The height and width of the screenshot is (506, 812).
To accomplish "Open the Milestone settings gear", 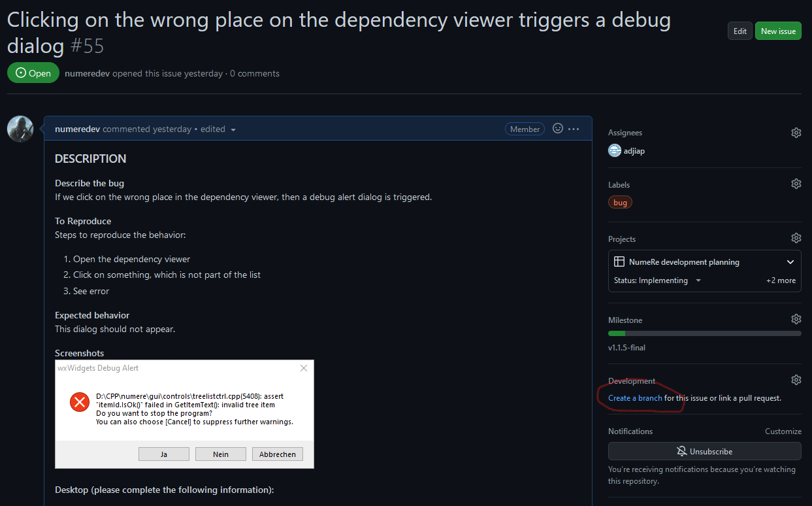I will pyautogui.click(x=796, y=319).
